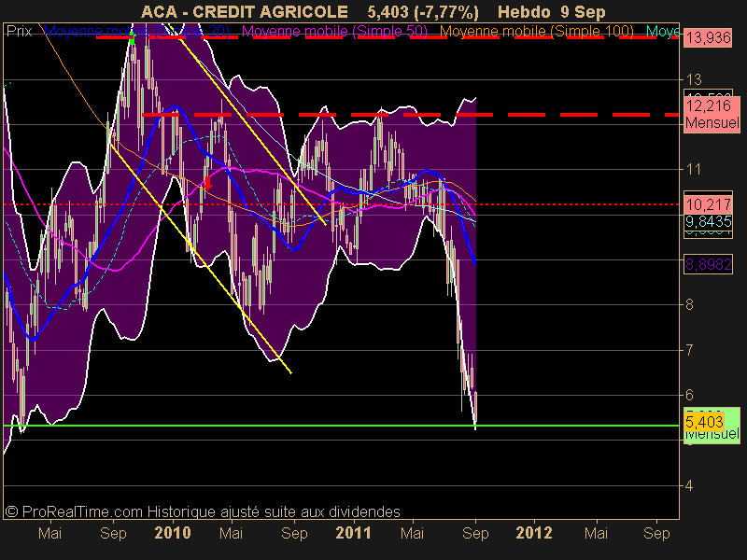747x560 pixels.
Task: Click the 'Prix' legend label
Action: (x=19, y=32)
